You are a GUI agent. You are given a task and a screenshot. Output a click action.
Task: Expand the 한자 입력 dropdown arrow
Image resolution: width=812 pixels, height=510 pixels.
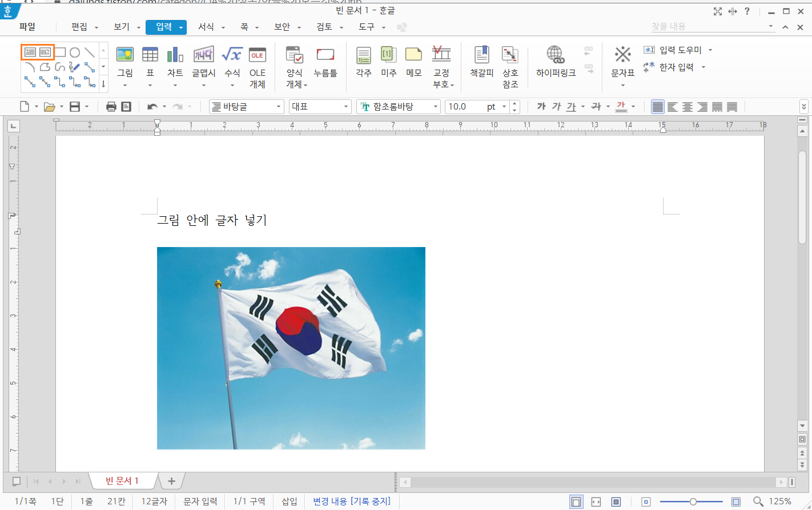coord(704,67)
